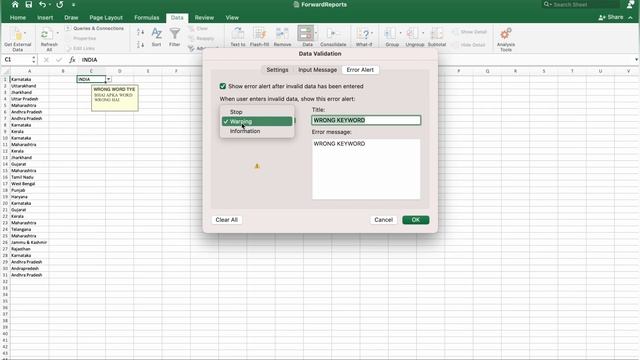Click the user account icon at top right

click(x=631, y=4)
